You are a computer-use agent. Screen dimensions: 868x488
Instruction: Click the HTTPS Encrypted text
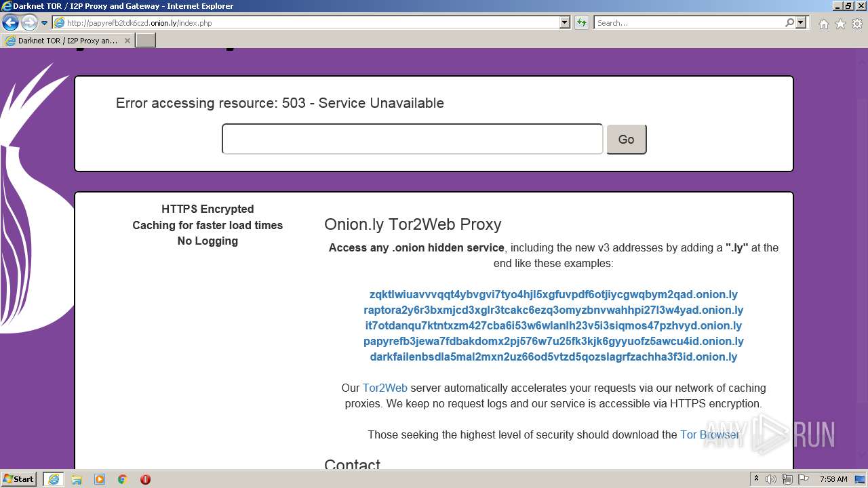(x=208, y=209)
